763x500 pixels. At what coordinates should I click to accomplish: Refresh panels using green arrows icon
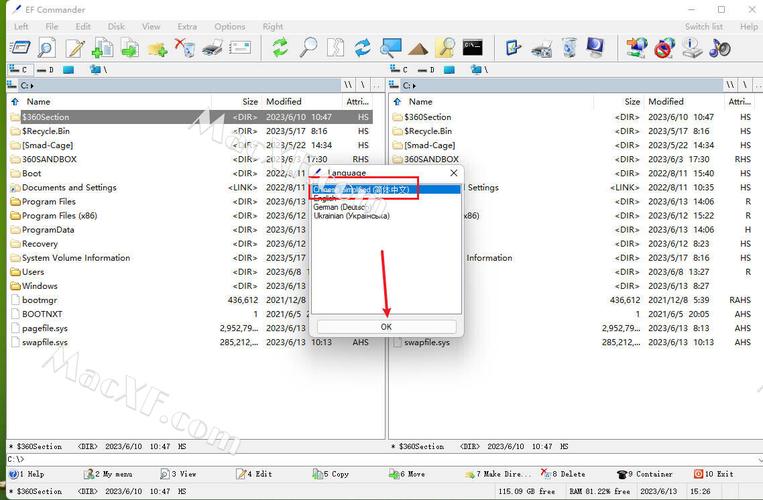280,48
